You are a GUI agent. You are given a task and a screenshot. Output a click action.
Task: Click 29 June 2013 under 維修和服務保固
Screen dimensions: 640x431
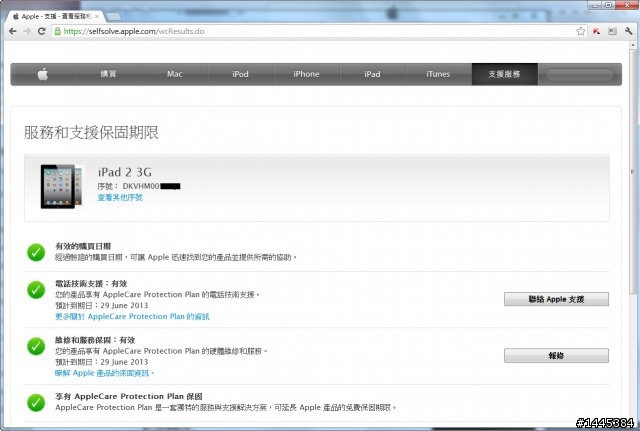coord(124,362)
